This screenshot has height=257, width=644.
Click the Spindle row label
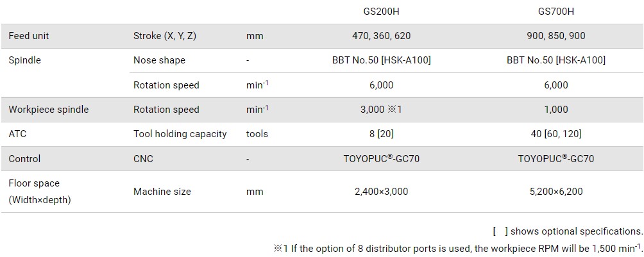click(24, 60)
